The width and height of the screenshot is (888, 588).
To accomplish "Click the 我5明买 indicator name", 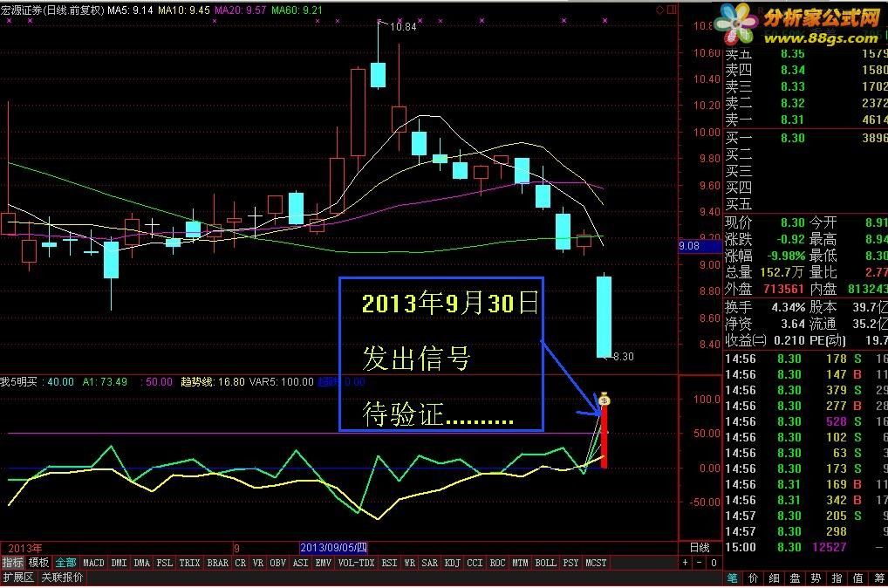I will (18, 382).
